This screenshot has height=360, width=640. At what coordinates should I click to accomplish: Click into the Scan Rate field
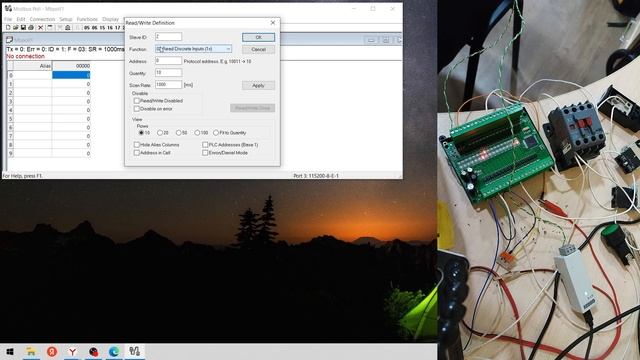click(168, 84)
